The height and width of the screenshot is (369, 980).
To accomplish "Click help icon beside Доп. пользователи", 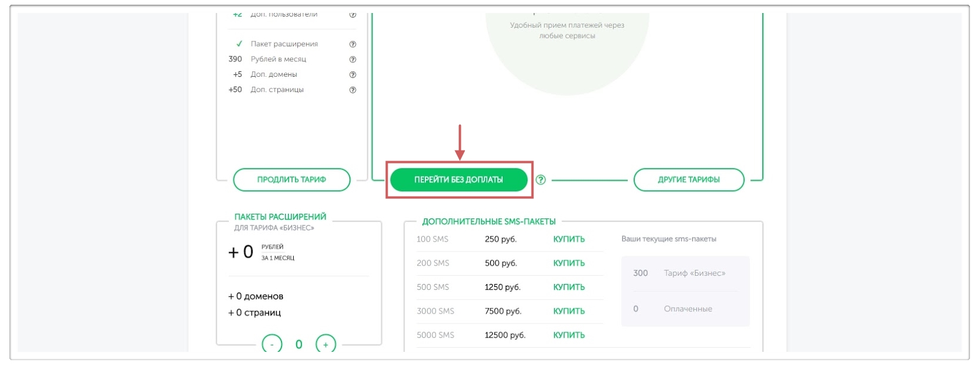I will point(353,15).
